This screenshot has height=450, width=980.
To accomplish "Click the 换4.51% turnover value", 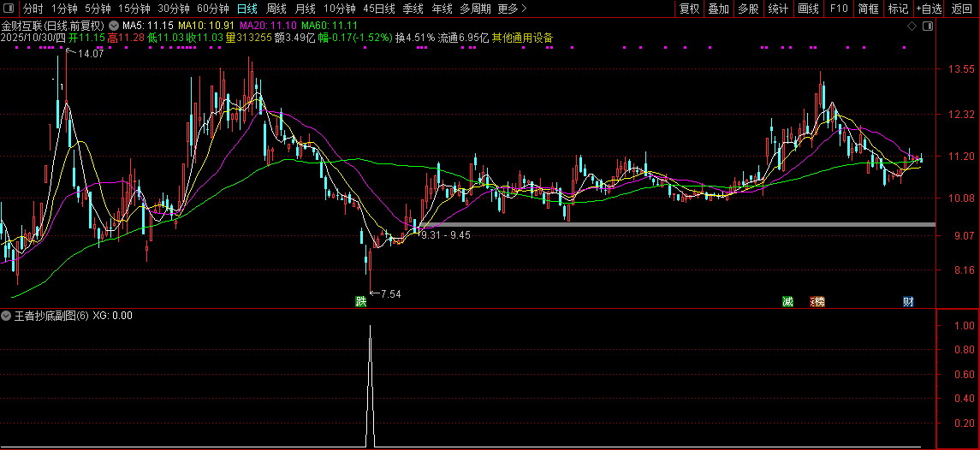I will tap(415, 38).
